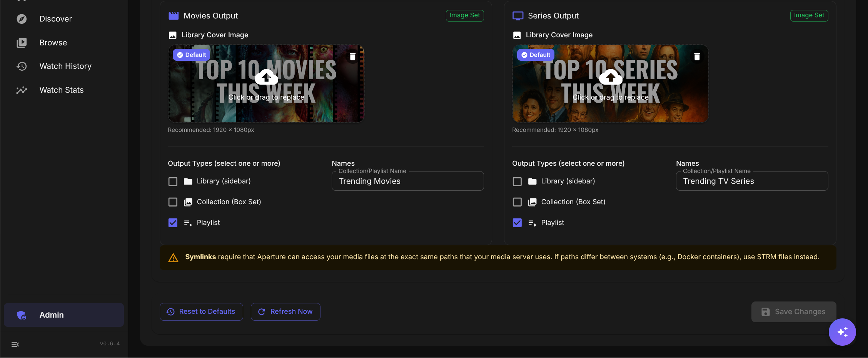Delete the Series library cover image
This screenshot has width=868, height=358.
(x=697, y=57)
